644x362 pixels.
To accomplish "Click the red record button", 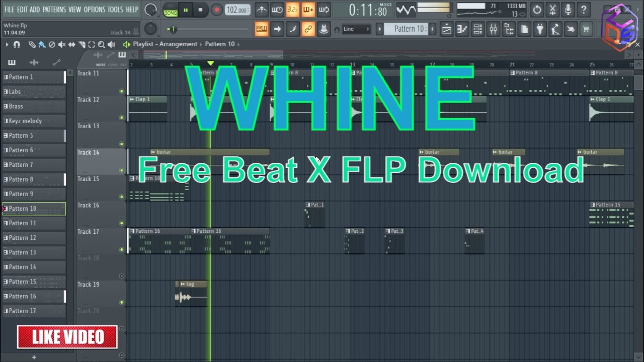I will point(216,10).
